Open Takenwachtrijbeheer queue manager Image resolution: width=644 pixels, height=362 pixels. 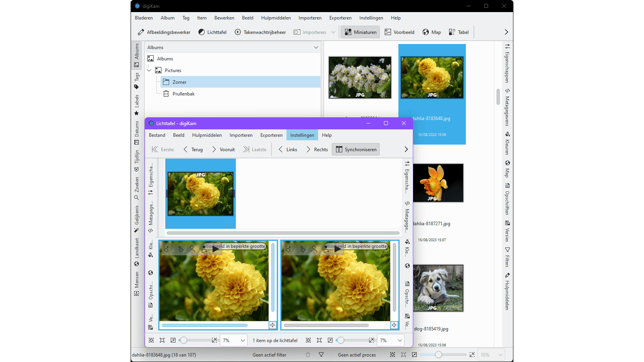(260, 32)
